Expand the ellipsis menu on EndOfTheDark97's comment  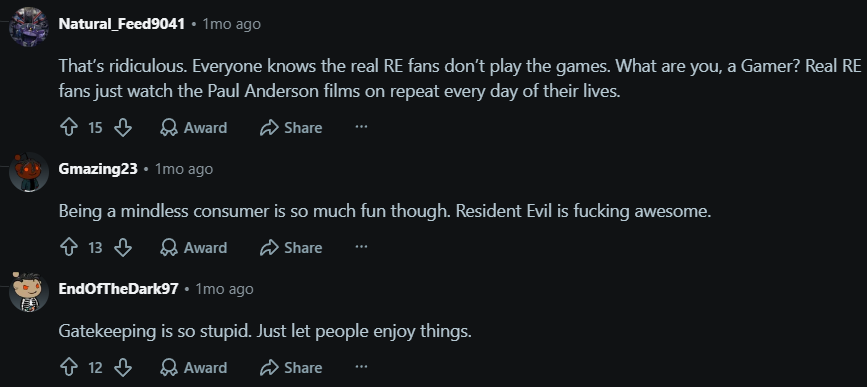coord(361,367)
